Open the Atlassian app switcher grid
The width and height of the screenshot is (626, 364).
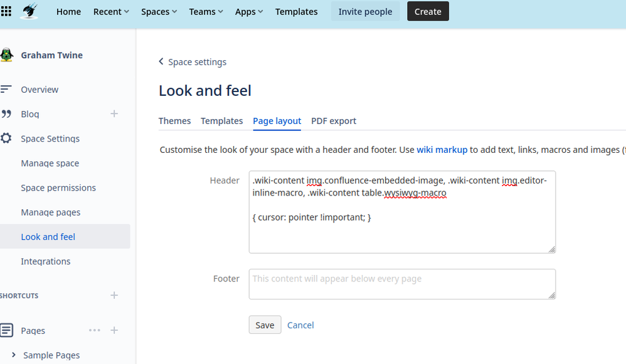(x=7, y=11)
